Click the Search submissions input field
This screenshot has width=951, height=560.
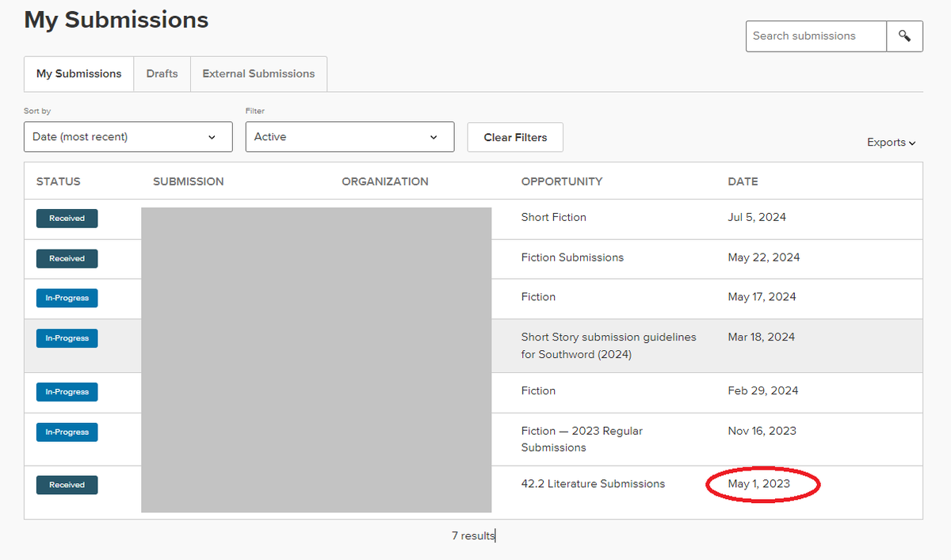coord(815,36)
